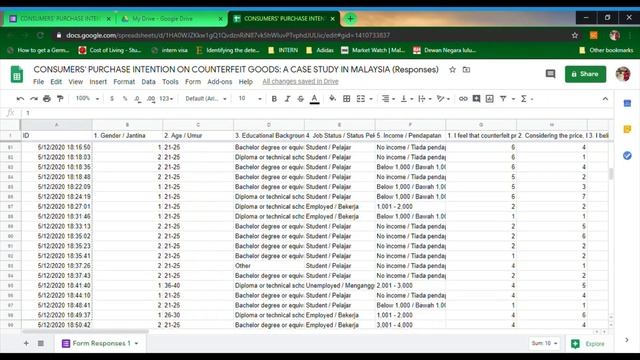This screenshot has width=640, height=360.
Task: Open the Help menu
Action: (x=245, y=82)
